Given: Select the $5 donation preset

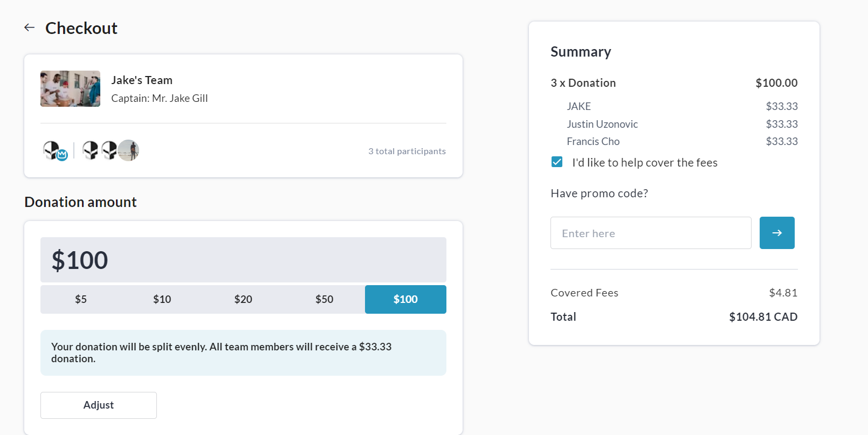Looking at the screenshot, I should point(81,299).
